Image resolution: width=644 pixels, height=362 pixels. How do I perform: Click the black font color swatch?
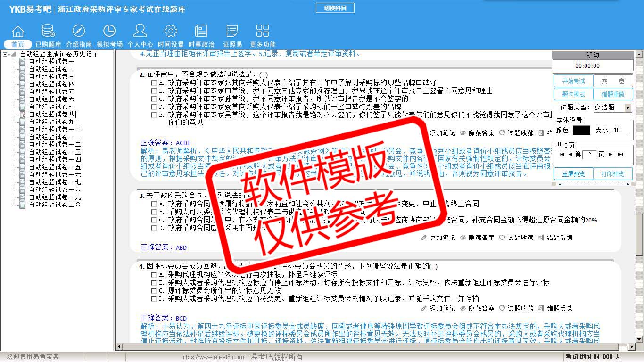[581, 130]
